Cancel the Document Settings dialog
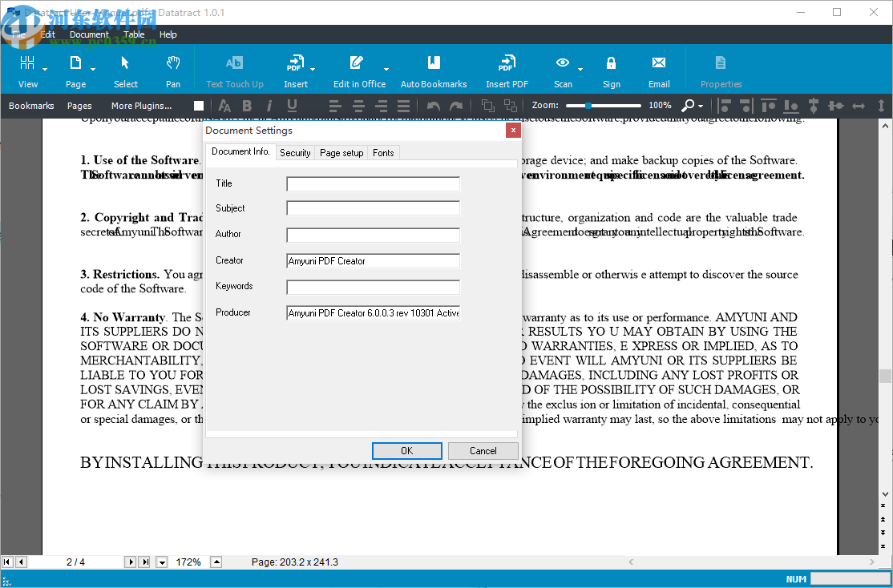The width and height of the screenshot is (893, 588). pyautogui.click(x=483, y=450)
